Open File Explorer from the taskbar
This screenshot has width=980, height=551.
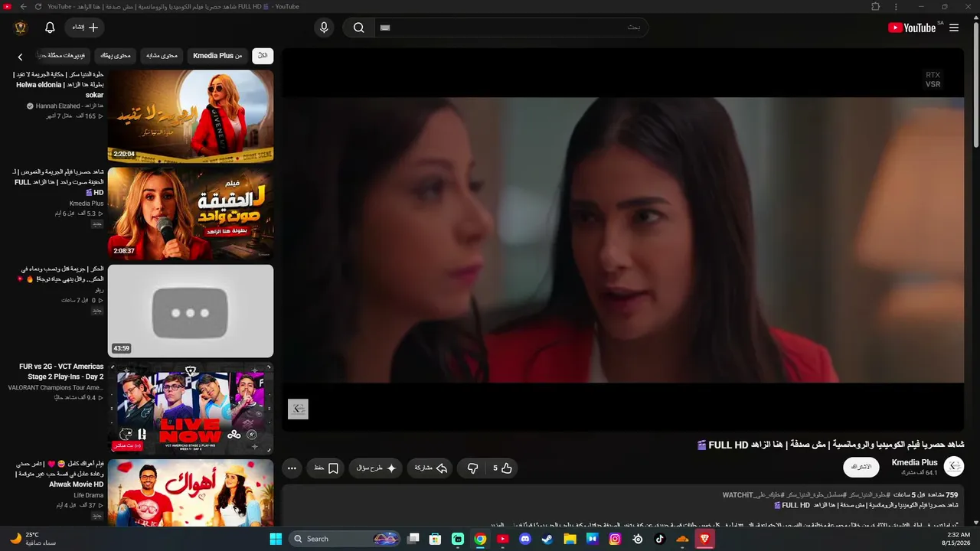(570, 539)
